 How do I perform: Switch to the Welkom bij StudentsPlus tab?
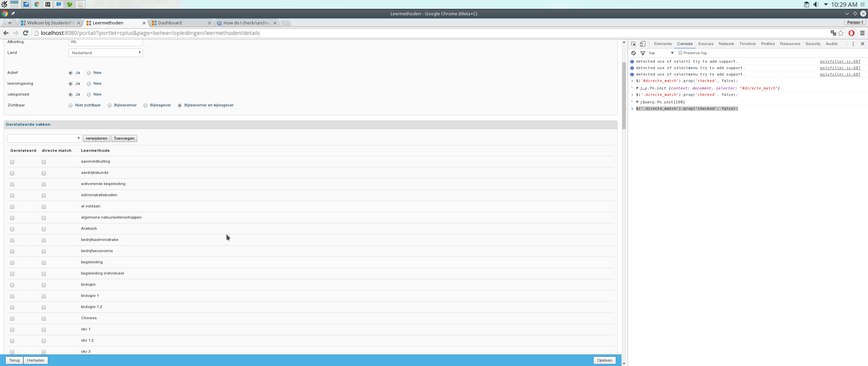point(50,23)
